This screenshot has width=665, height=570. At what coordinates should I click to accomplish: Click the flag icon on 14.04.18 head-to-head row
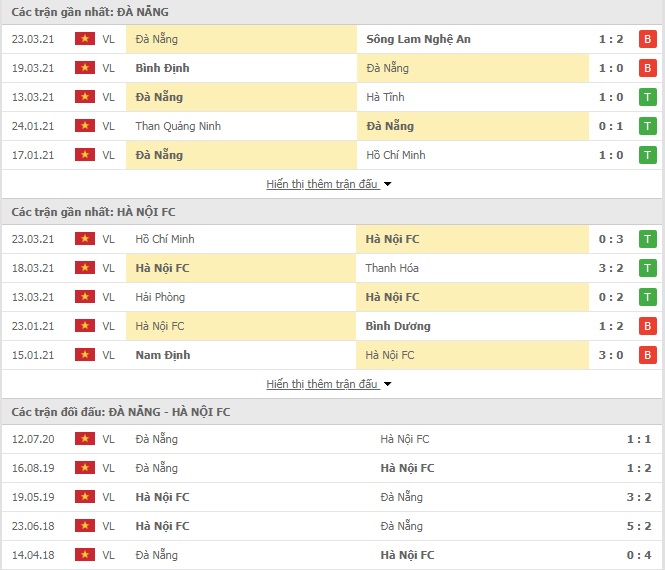pyautogui.click(x=85, y=554)
